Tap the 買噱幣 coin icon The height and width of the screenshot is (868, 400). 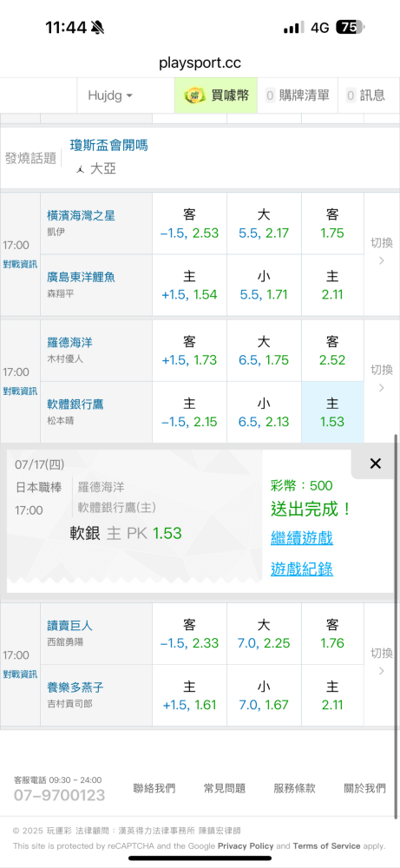pyautogui.click(x=195, y=95)
